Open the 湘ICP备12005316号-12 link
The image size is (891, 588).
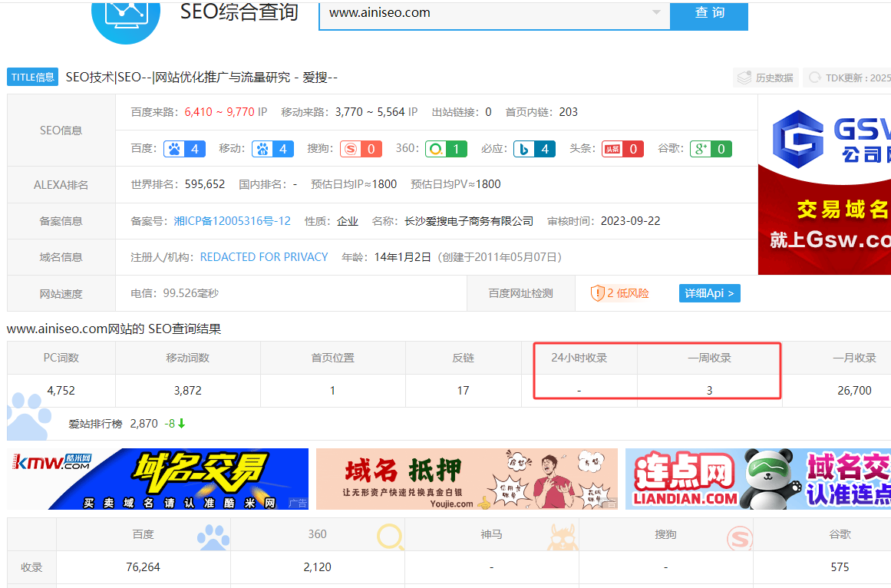[233, 221]
